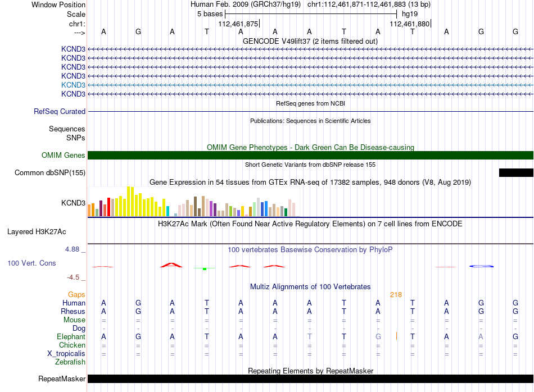Click the tallest red PhyloP conservation peak

tap(171, 265)
